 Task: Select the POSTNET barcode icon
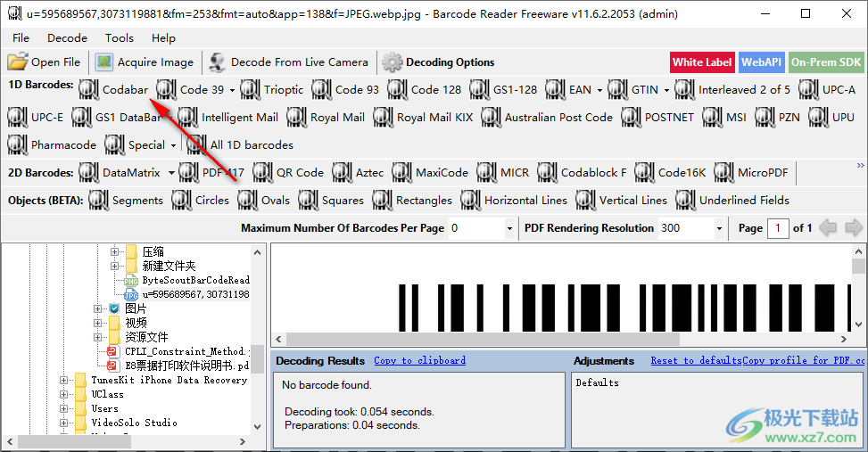click(631, 118)
